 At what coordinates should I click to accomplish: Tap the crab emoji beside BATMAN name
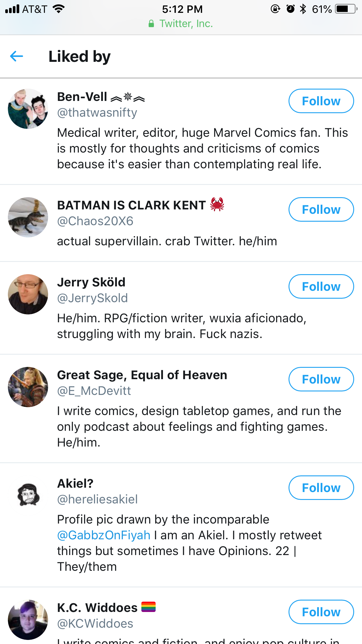[217, 204]
